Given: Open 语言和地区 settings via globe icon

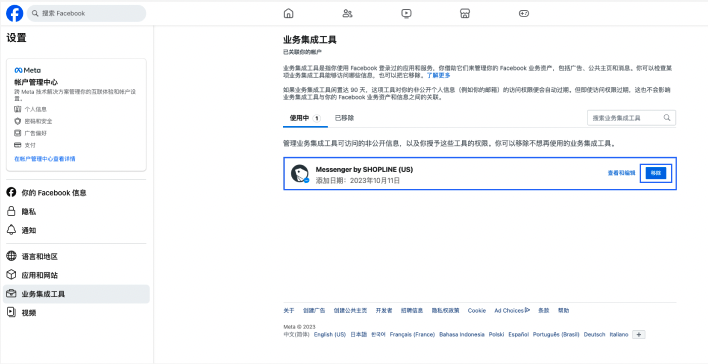Looking at the screenshot, I should click(x=11, y=257).
